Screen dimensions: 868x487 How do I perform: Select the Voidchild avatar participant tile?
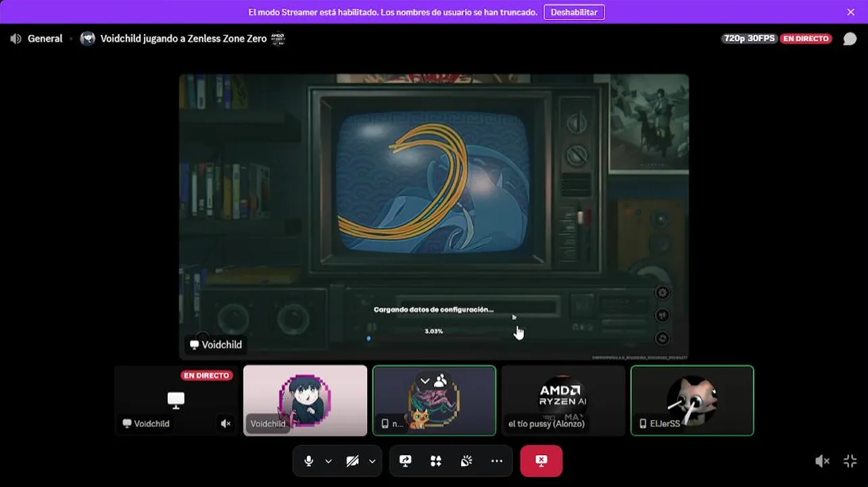click(x=306, y=400)
